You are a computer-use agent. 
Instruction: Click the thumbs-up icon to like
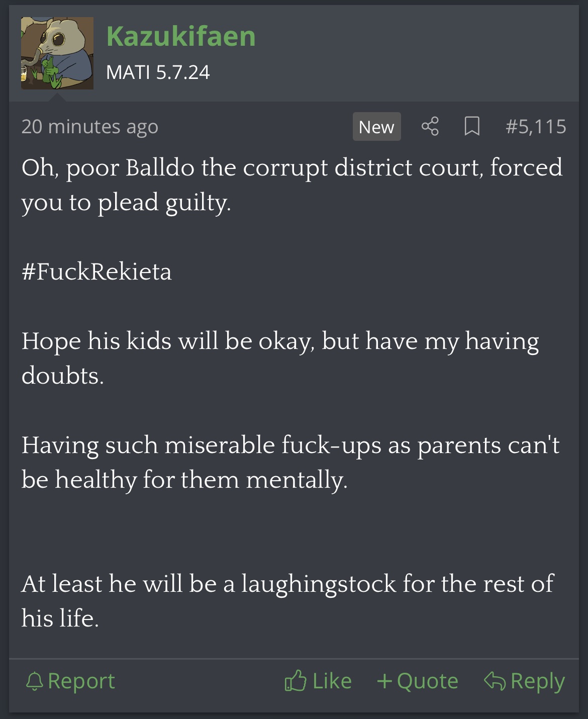[x=296, y=681]
